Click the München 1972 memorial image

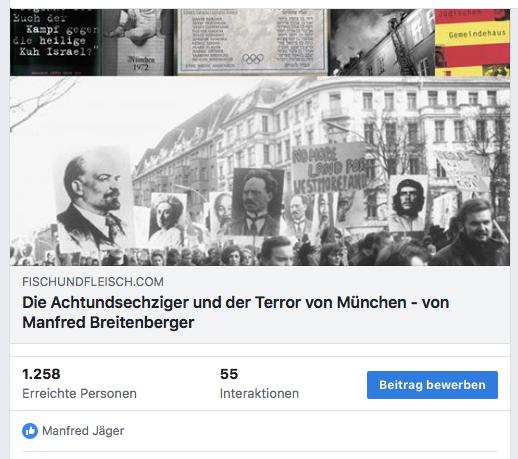(137, 42)
